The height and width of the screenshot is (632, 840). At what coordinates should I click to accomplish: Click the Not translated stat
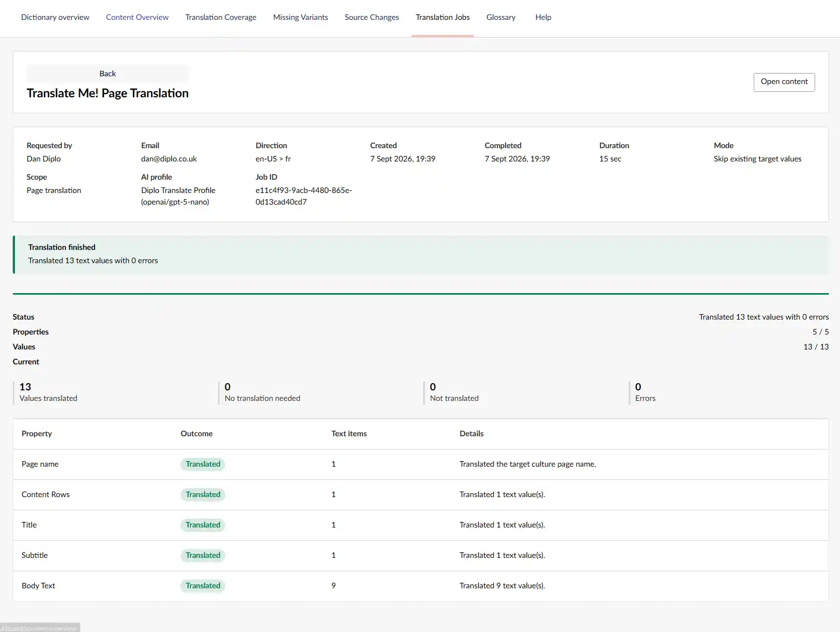454,393
